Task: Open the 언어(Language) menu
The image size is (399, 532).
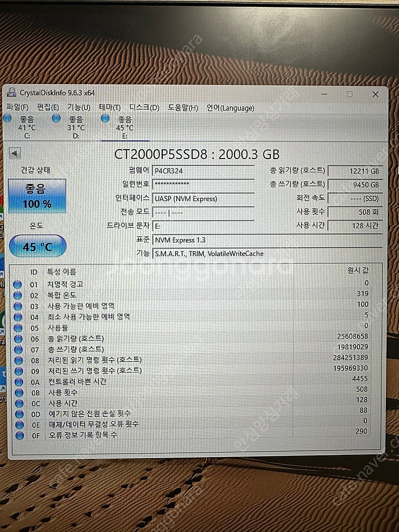Action: [230, 108]
